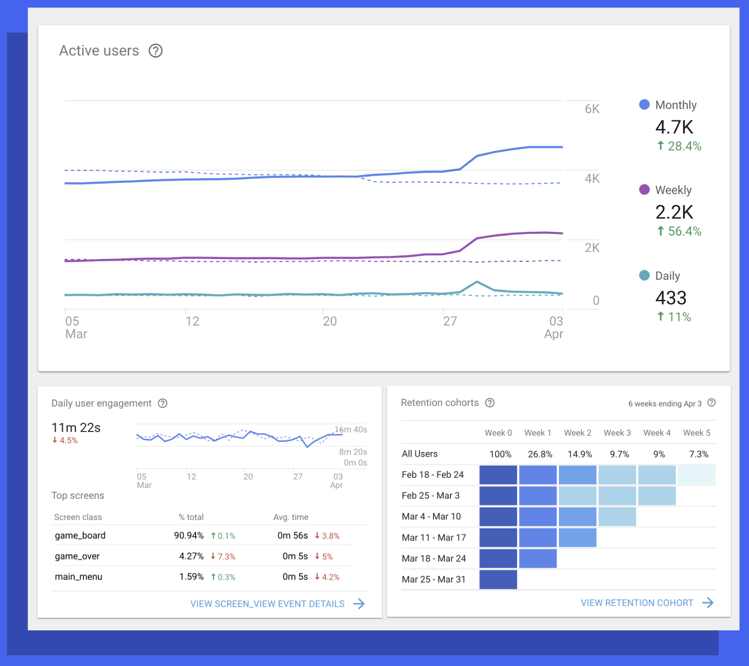This screenshot has width=749, height=666.
Task: Click the Screen class column header
Action: coord(78,517)
